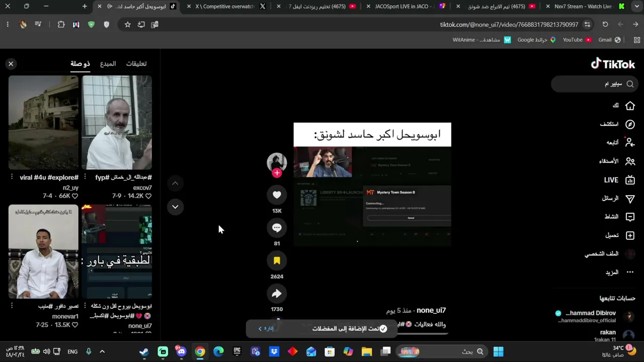Open the monevar1 related video thumbnail
The image size is (644, 362).
[x=43, y=251]
